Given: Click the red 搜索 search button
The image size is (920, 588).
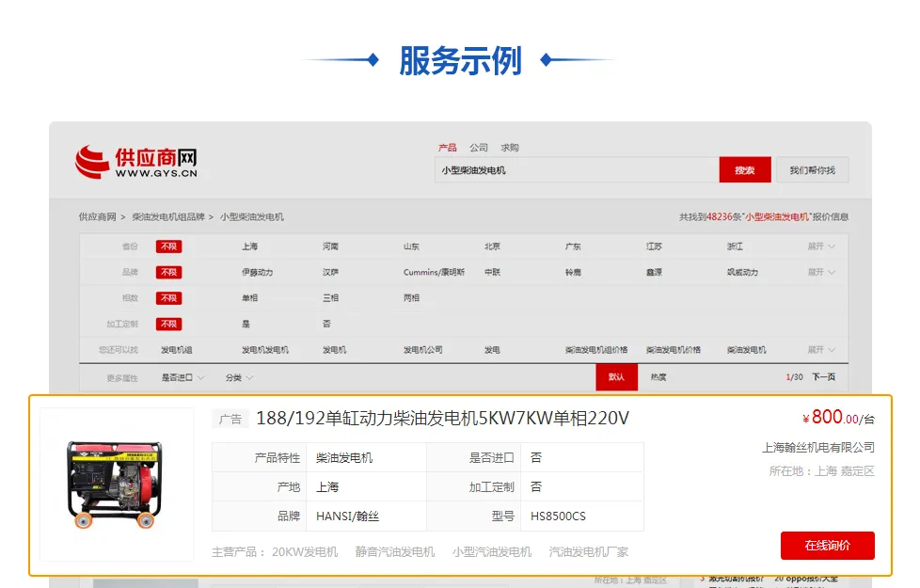Looking at the screenshot, I should pos(745,170).
